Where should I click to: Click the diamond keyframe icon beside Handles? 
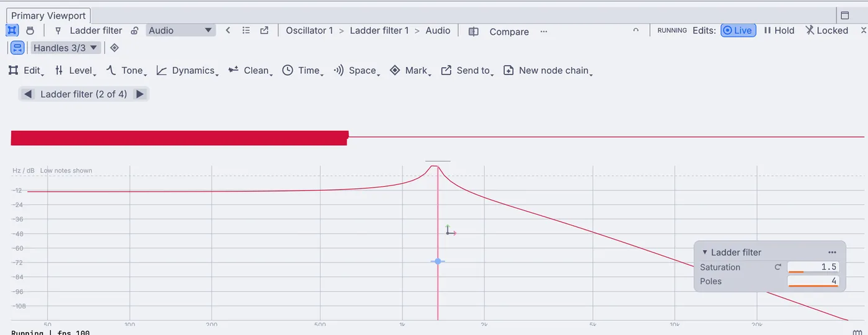pyautogui.click(x=114, y=48)
